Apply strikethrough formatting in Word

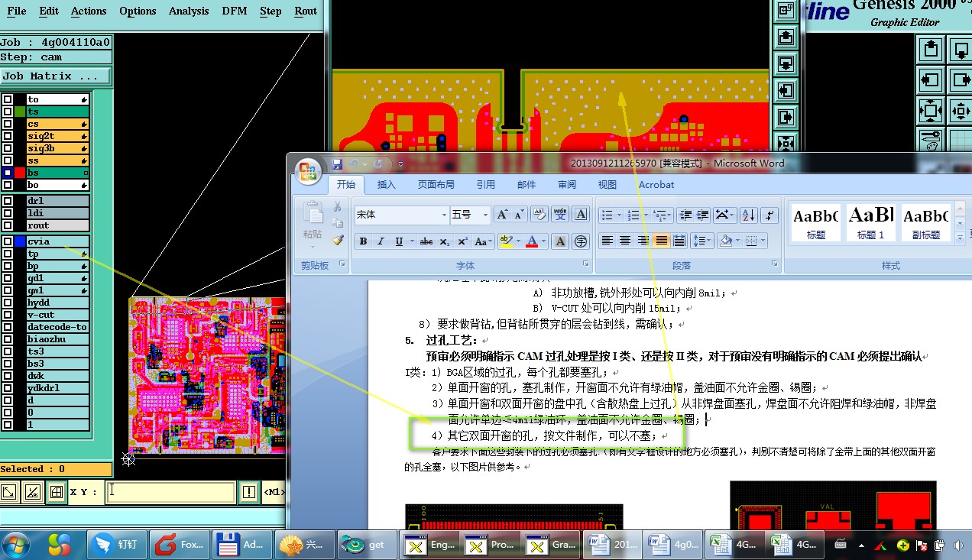(426, 241)
